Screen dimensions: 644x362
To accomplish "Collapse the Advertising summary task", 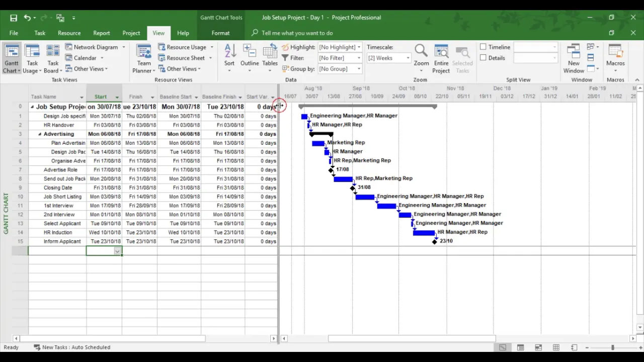I will click(x=40, y=134).
